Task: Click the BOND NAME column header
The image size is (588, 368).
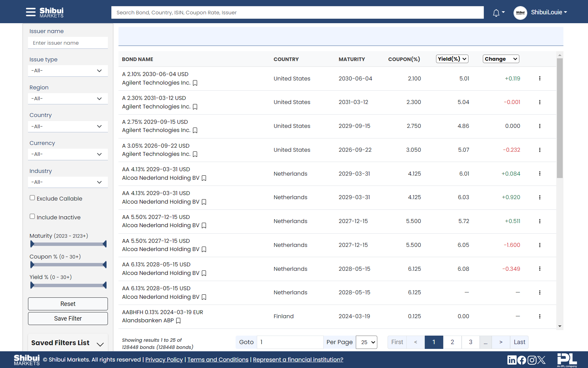Action: (138, 59)
